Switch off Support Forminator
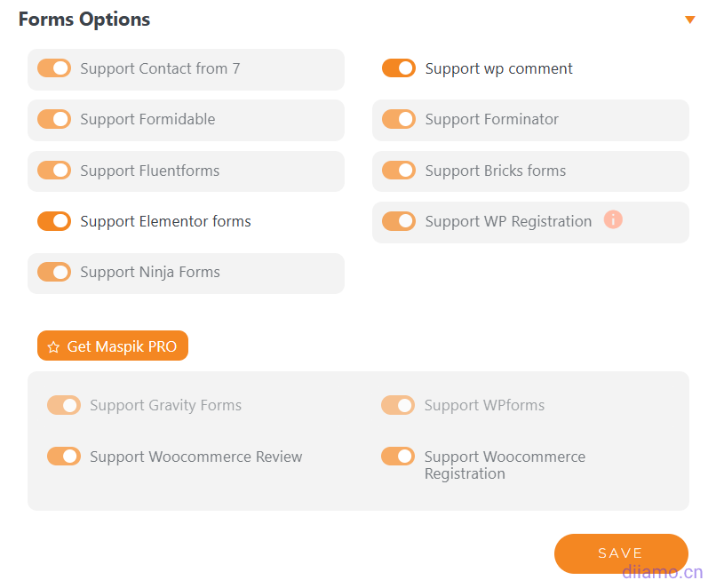716x588 pixels. (x=399, y=119)
